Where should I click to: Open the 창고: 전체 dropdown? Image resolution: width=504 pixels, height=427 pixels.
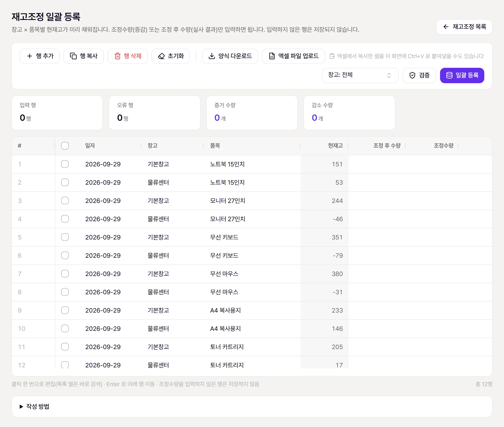click(x=360, y=75)
